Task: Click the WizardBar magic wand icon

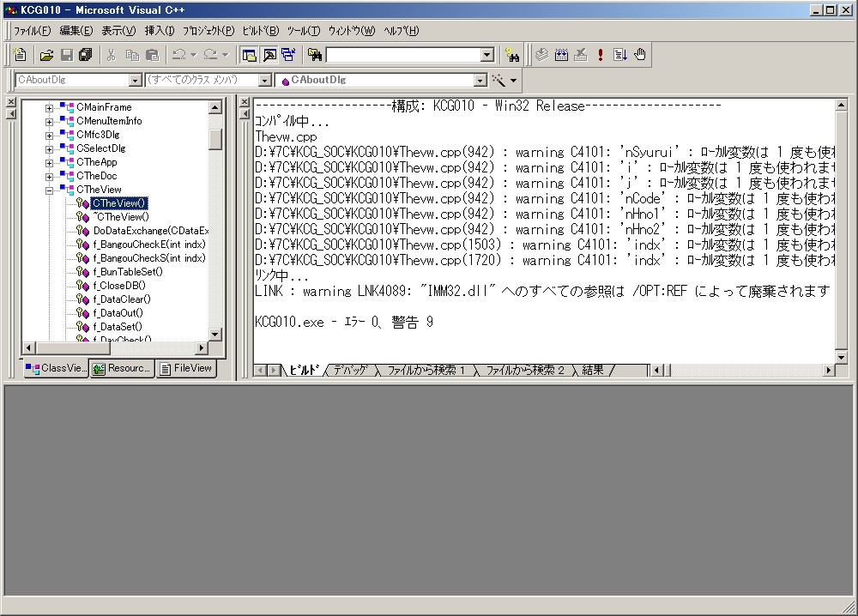Action: coord(498,81)
